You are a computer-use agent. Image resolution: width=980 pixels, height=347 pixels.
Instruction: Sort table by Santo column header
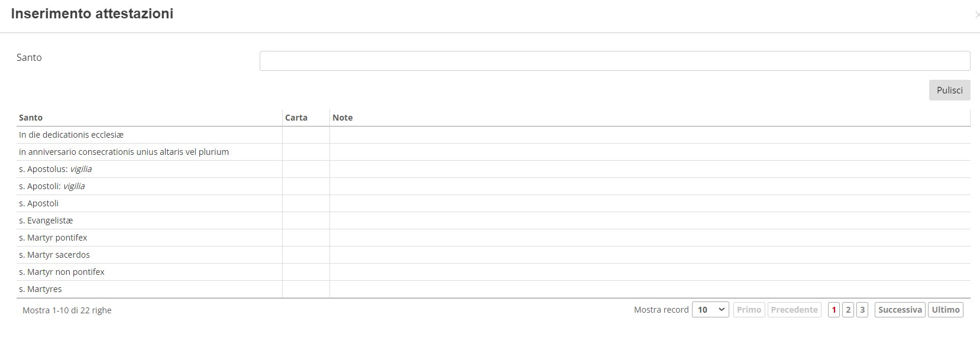pos(31,118)
